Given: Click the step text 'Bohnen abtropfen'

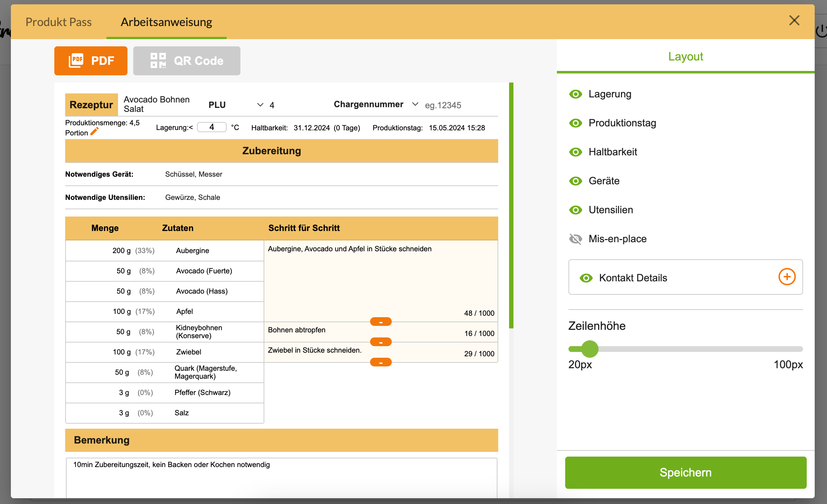Looking at the screenshot, I should (x=297, y=330).
